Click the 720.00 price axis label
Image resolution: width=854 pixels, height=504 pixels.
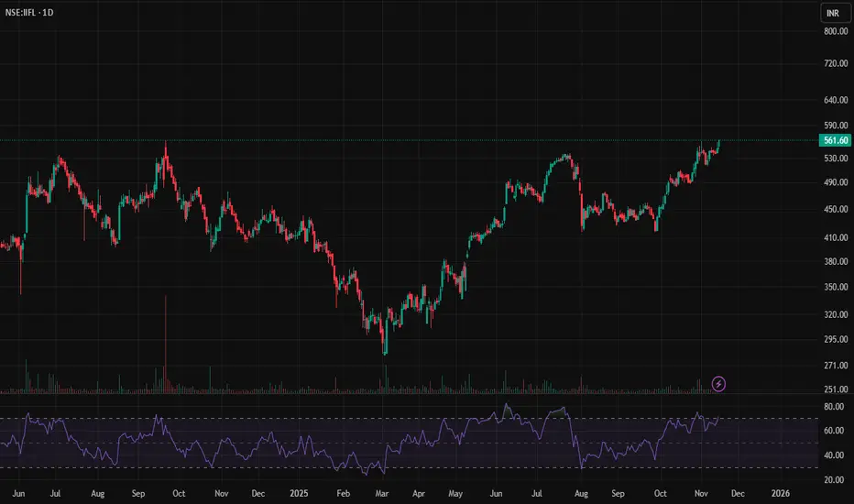834,63
